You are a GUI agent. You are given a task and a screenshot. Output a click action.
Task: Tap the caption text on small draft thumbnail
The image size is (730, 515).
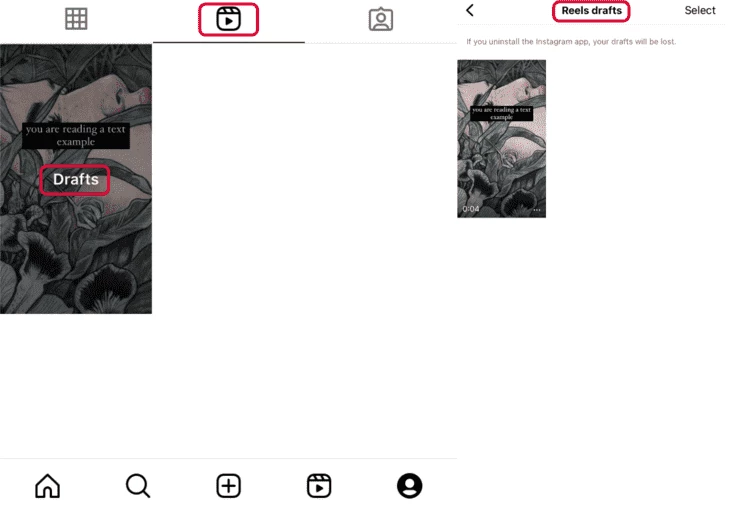tap(501, 113)
